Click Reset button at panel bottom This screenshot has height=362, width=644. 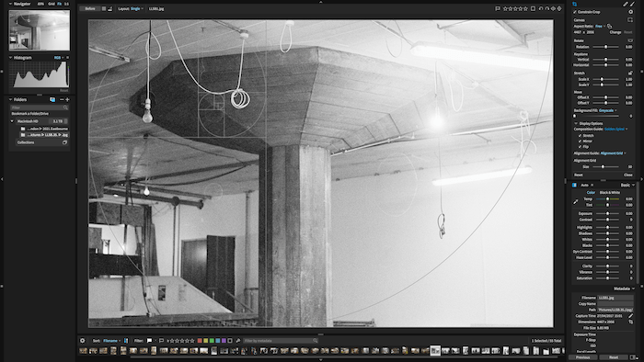pyautogui.click(x=614, y=357)
